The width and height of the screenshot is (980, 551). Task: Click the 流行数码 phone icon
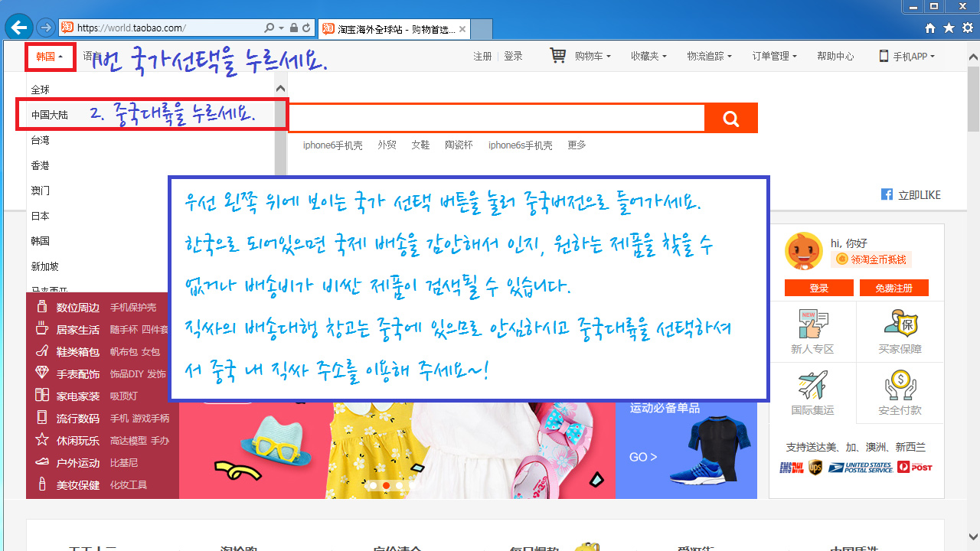pyautogui.click(x=42, y=418)
